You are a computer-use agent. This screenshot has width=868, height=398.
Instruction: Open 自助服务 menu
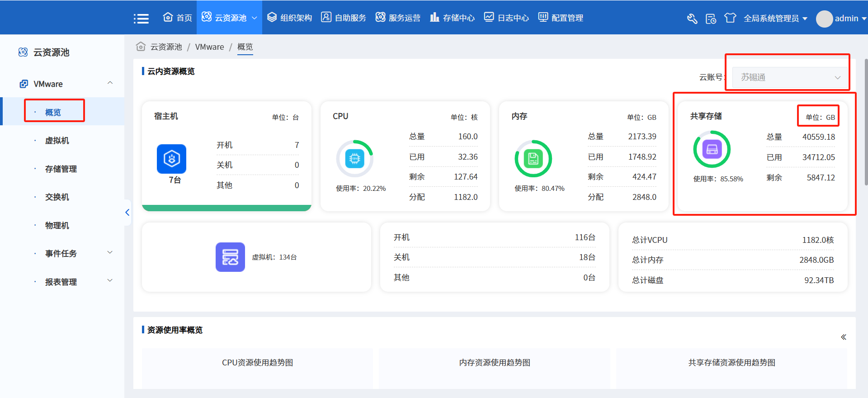[x=344, y=18]
